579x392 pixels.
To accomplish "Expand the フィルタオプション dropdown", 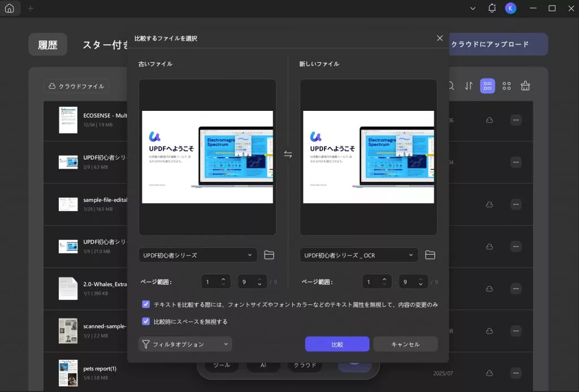I will [x=185, y=344].
